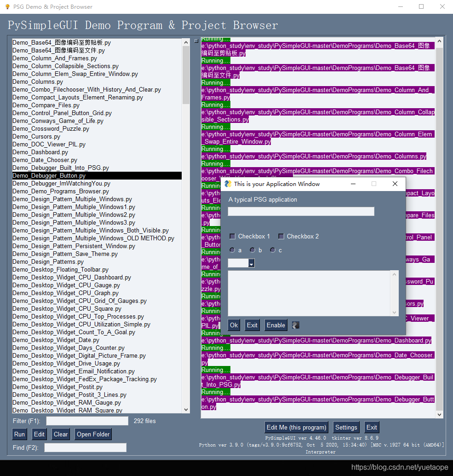Click the multiline box scrollbar down arrow
Image resolution: width=453 pixels, height=476 pixels.
tap(394, 313)
